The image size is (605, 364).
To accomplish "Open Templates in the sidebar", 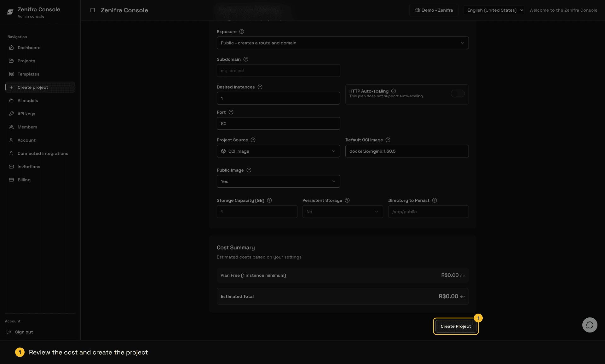I will click(x=40, y=74).
